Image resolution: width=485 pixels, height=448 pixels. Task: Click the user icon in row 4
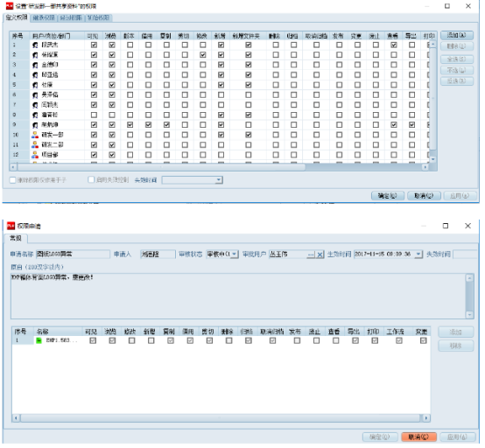(x=35, y=75)
